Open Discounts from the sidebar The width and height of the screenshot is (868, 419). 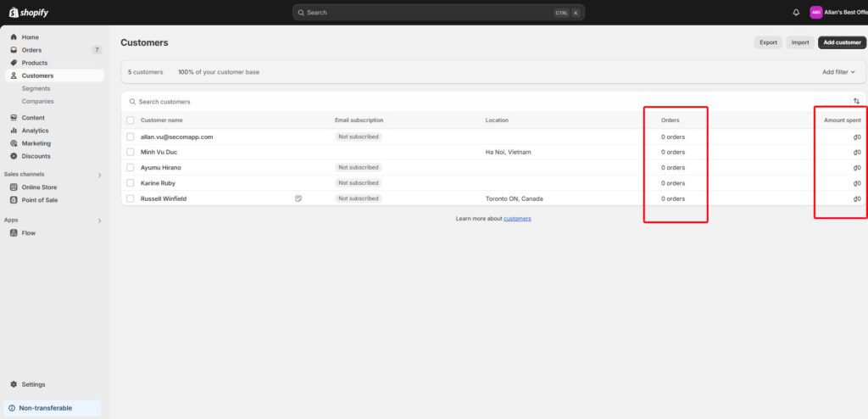tap(36, 156)
